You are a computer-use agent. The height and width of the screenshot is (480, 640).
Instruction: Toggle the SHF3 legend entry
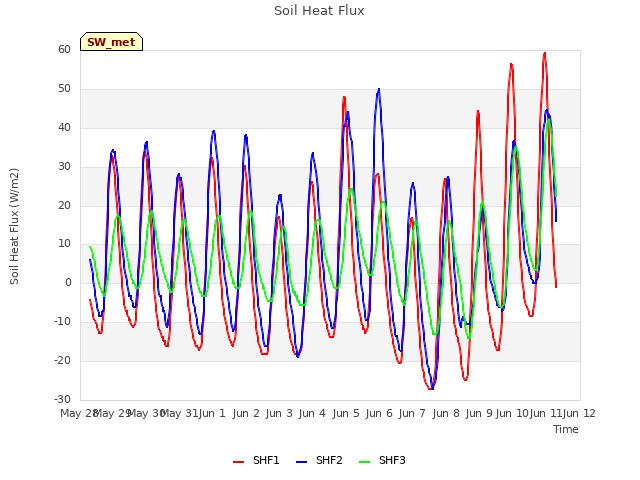pos(382,460)
